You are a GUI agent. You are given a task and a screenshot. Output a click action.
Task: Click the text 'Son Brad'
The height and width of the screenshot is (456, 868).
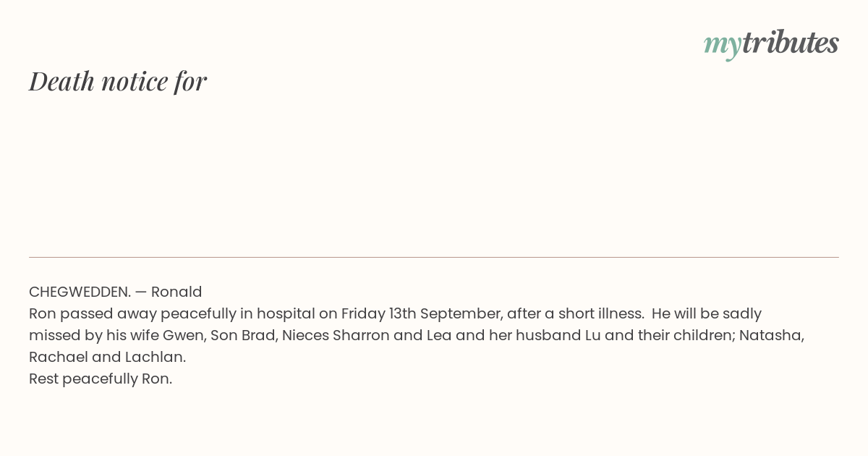tap(242, 335)
